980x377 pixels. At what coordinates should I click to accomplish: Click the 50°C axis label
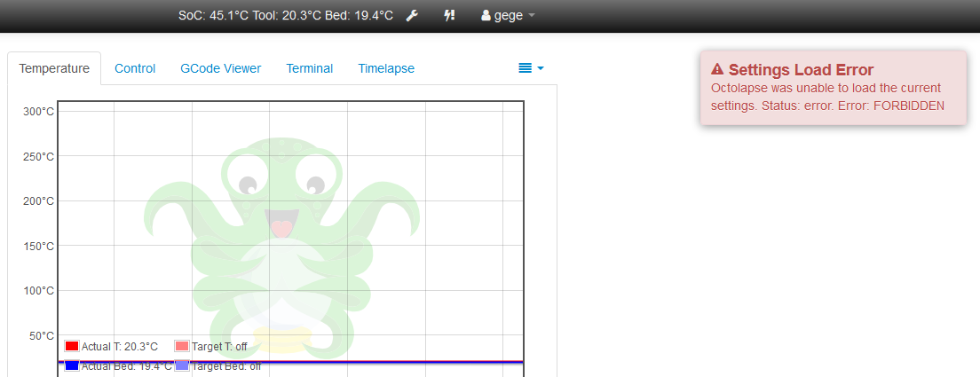click(x=42, y=336)
